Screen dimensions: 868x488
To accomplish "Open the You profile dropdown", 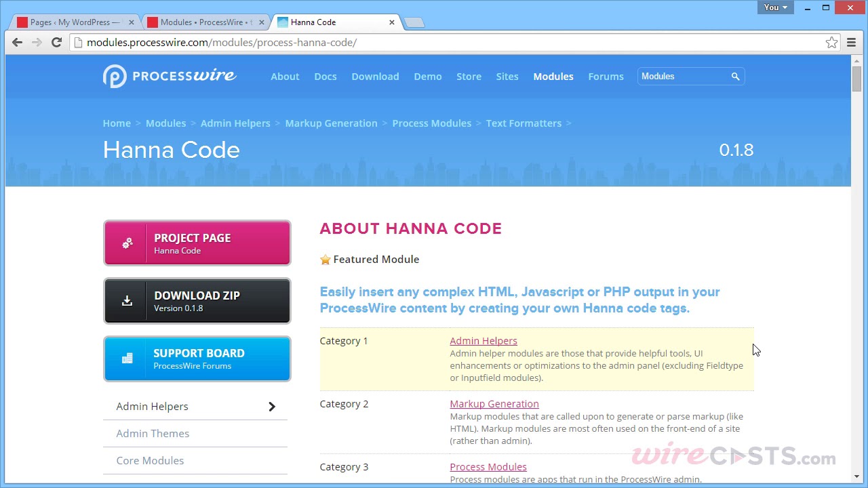I will [776, 7].
